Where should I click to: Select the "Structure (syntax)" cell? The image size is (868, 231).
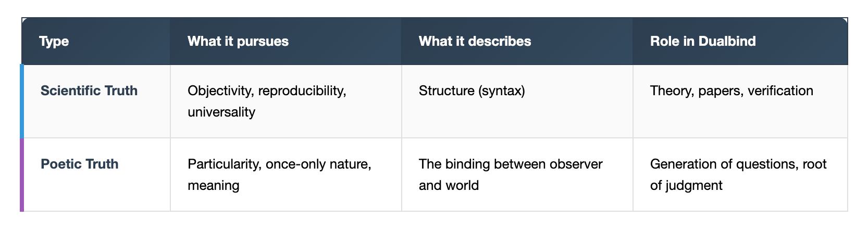coord(472,91)
